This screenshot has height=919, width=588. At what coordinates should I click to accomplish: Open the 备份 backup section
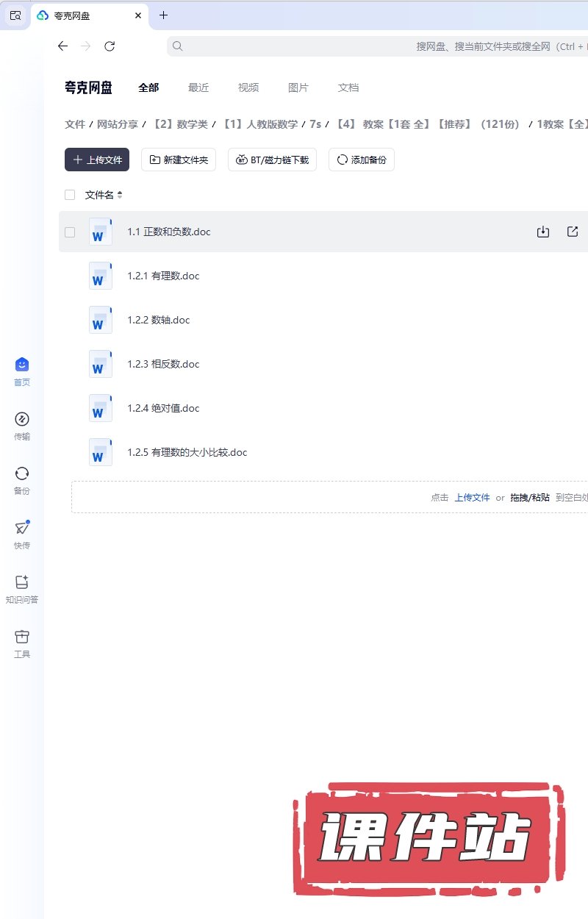[22, 480]
